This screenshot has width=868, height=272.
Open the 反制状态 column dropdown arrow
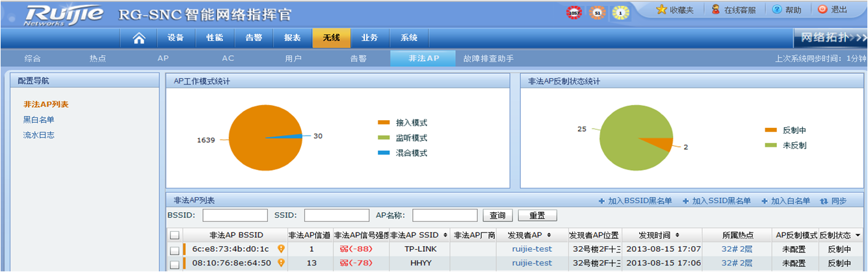(x=858, y=235)
